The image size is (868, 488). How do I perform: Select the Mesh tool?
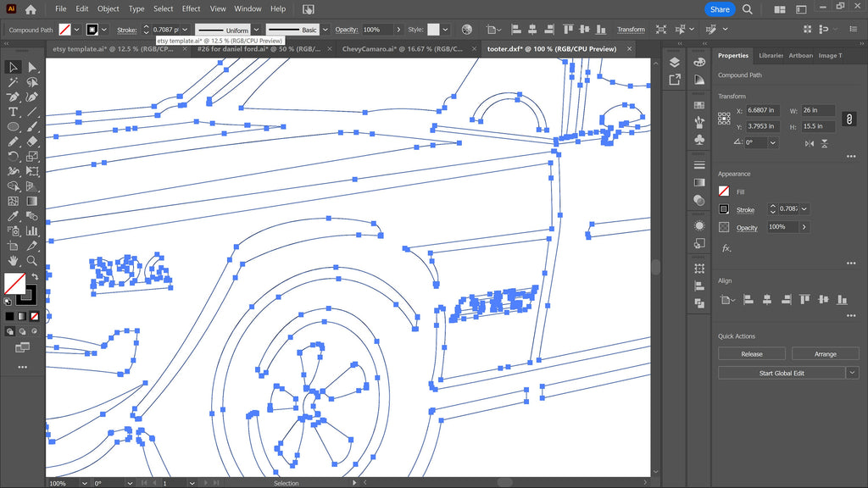pyautogui.click(x=13, y=202)
